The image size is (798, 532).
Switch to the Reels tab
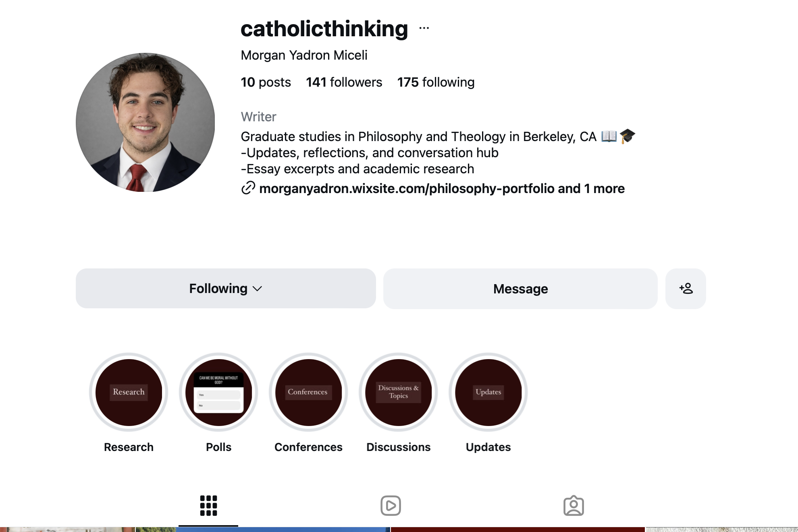tap(391, 505)
